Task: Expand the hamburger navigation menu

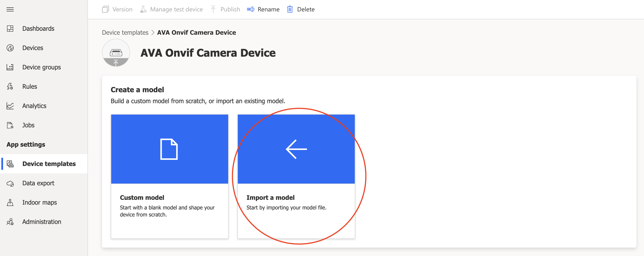Action: (x=11, y=9)
